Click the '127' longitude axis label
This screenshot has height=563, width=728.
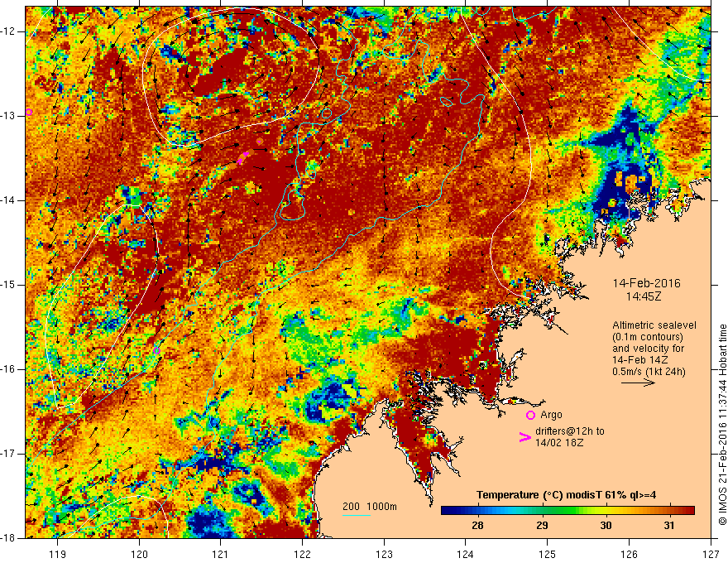711,554
